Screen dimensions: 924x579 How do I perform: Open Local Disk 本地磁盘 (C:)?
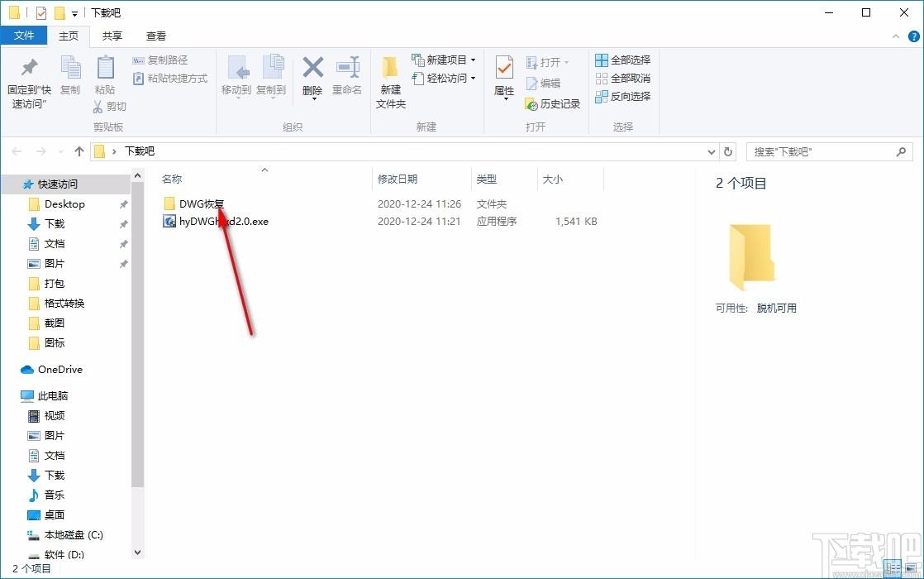click(73, 535)
